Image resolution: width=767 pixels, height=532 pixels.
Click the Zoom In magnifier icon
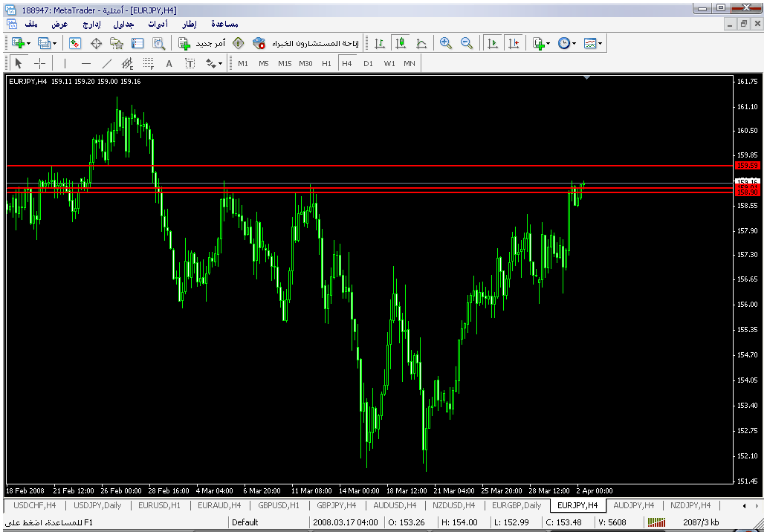(x=446, y=44)
